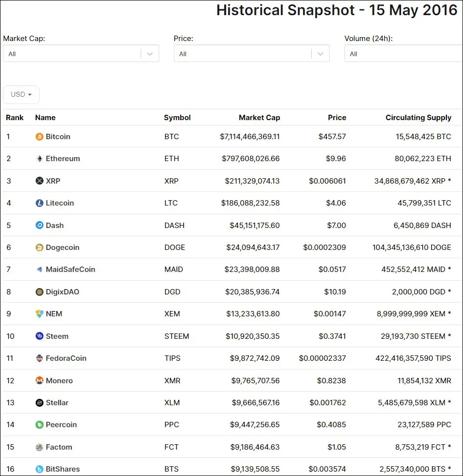Open the Steem name link
This screenshot has width=463, height=476.
tap(57, 336)
